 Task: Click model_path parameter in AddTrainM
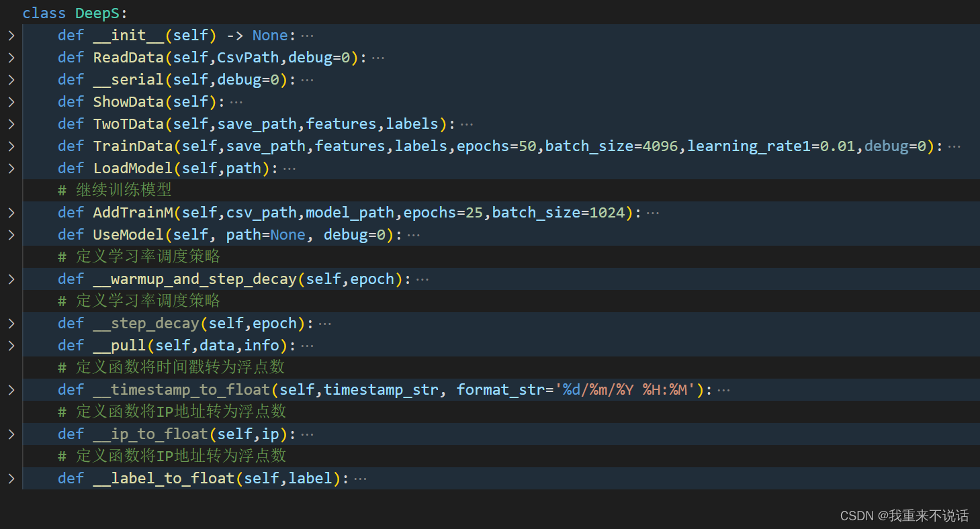pos(350,213)
